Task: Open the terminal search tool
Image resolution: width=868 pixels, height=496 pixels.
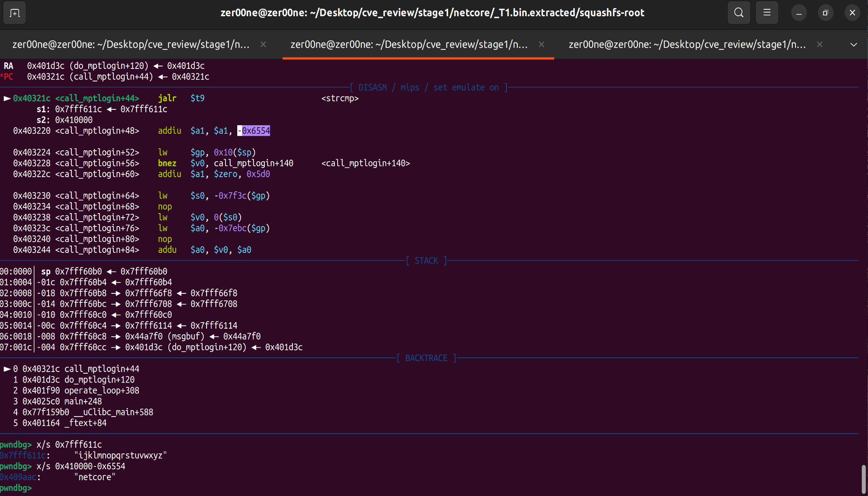Action: [x=739, y=13]
